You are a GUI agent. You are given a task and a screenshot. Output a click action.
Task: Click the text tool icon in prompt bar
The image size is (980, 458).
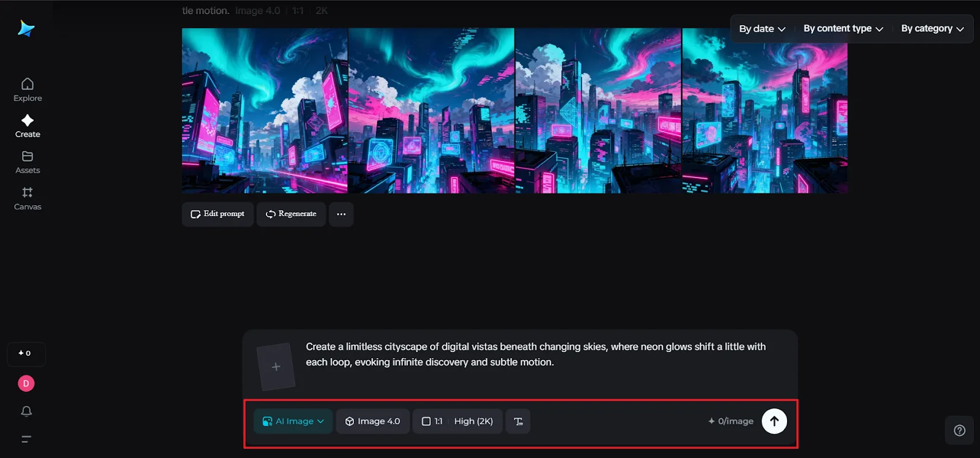(518, 421)
